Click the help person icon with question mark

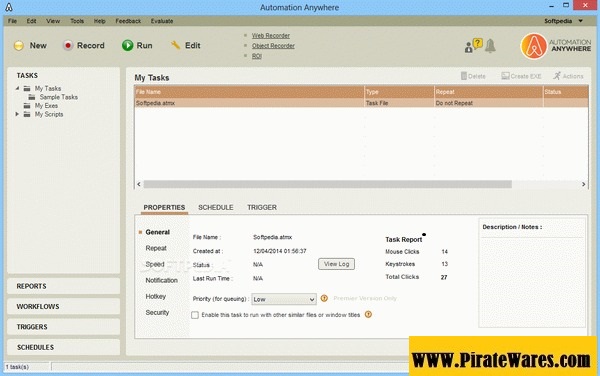click(473, 46)
